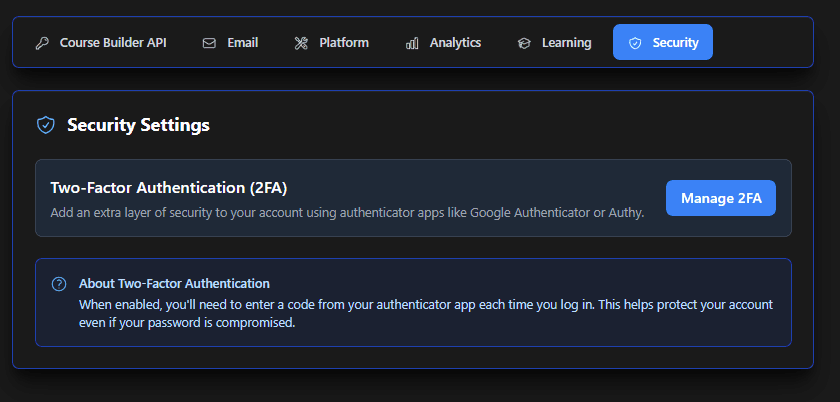Click the tools icon on the Platform tab
Screen dimensions: 840x402
tap(301, 43)
